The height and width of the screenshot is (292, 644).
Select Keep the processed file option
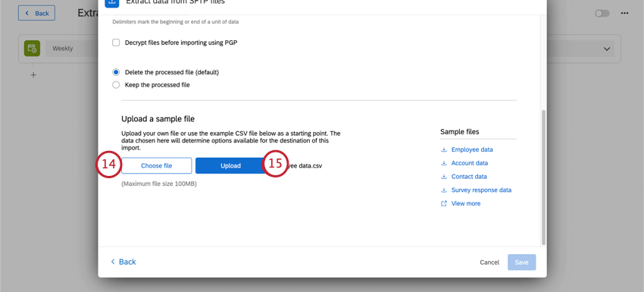click(116, 85)
